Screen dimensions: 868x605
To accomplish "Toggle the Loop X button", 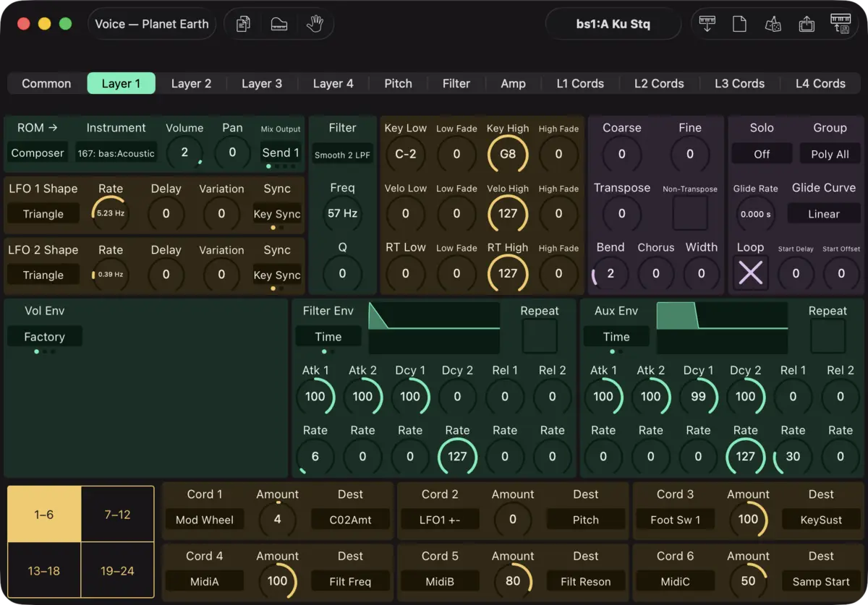I will (x=750, y=273).
